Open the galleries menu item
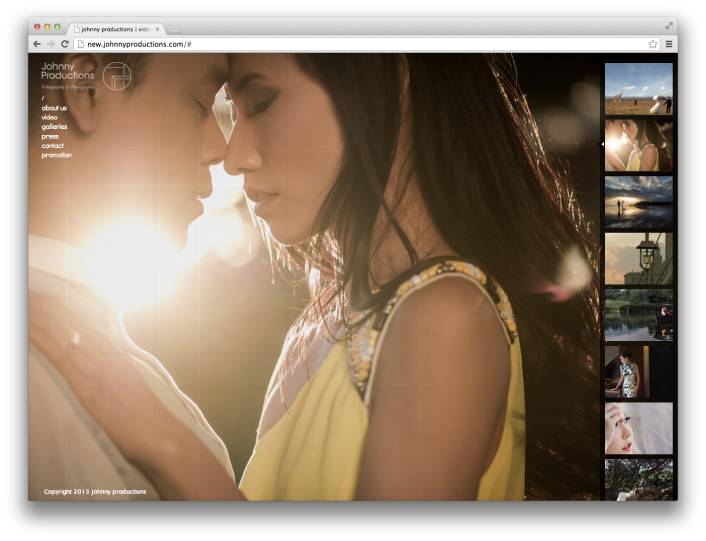Screen dimensions: 706x541 coord(54,127)
